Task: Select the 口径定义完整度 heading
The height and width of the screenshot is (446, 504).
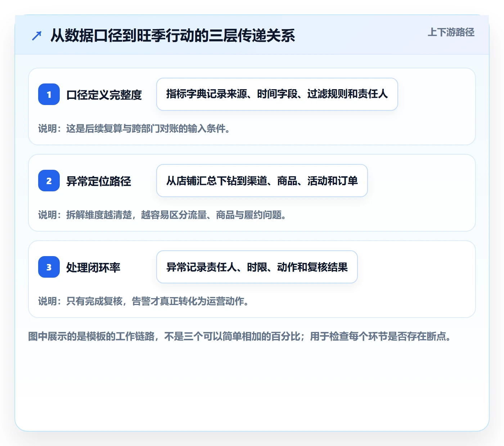Action: point(104,95)
